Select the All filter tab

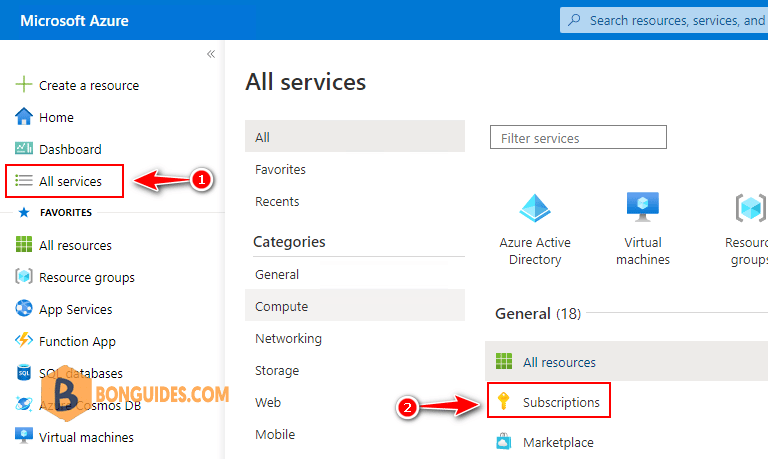coord(355,136)
